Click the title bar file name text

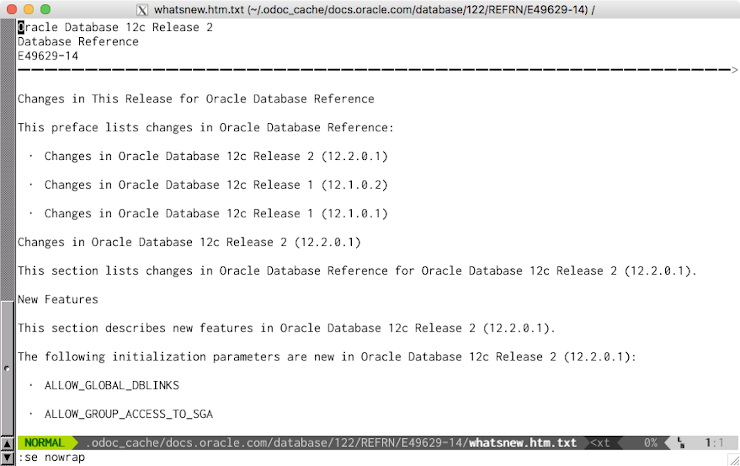(199, 10)
